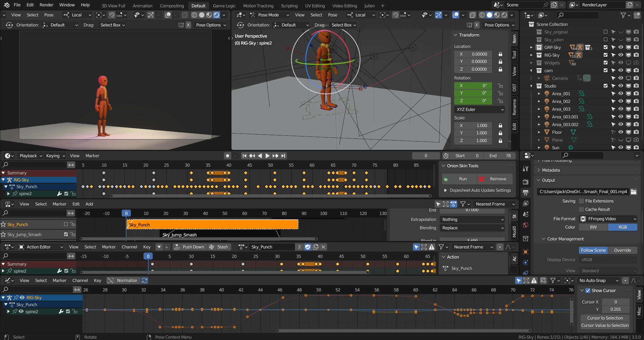Hide the Floor object with its eye toggle
Screen dimensions: 644x340
click(x=620, y=132)
